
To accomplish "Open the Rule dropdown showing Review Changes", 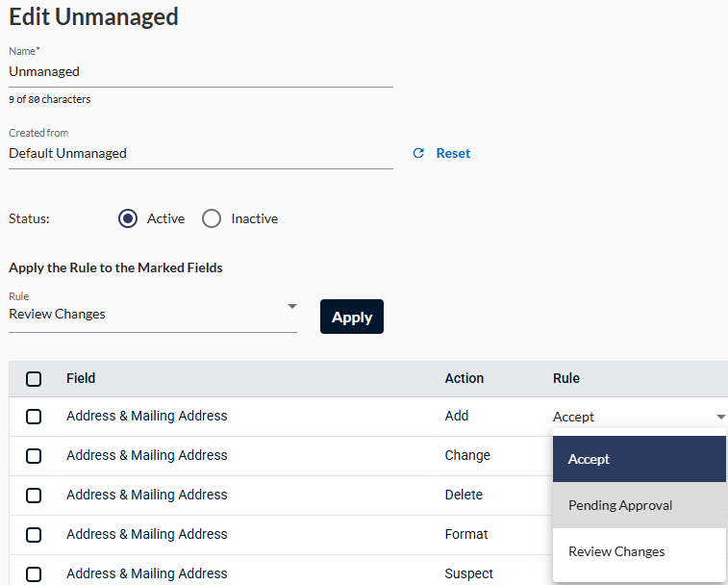I will pos(153,314).
